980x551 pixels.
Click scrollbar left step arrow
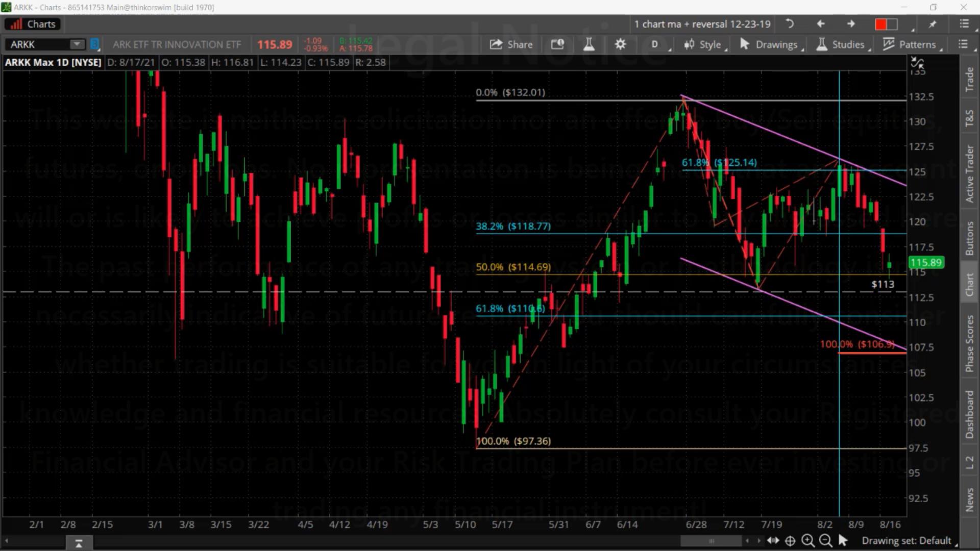[x=748, y=541]
